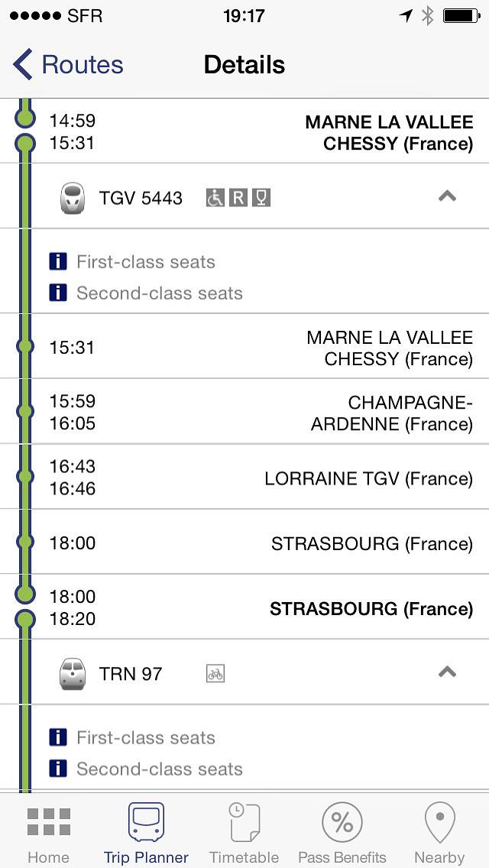Tap info icon beside TRN 97 Second-class seats
489x868 pixels.
(58, 769)
